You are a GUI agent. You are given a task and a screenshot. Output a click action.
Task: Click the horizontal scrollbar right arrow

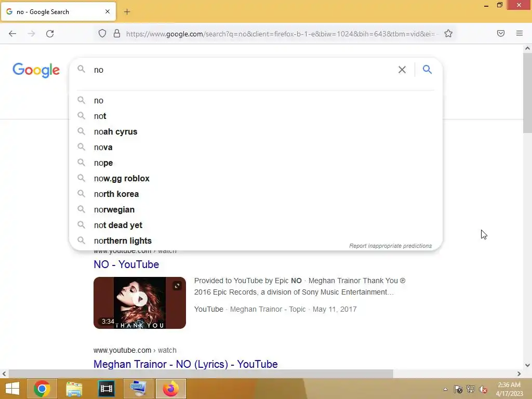tap(519, 374)
